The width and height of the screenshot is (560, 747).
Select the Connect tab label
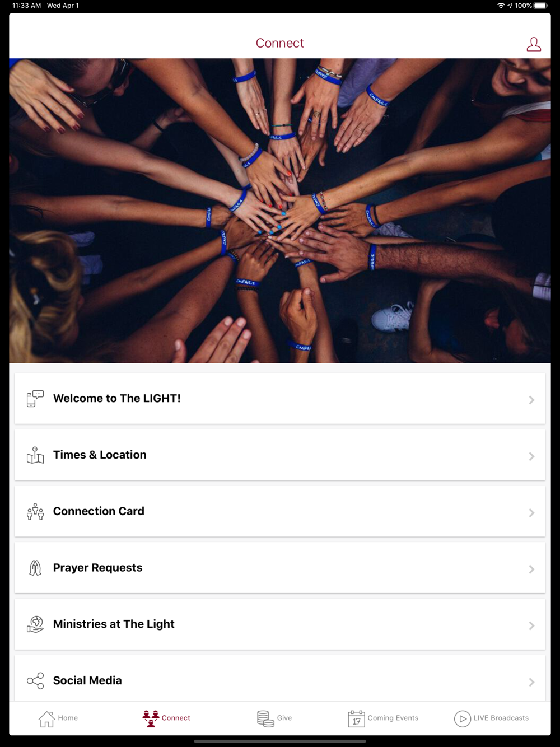[x=176, y=718]
